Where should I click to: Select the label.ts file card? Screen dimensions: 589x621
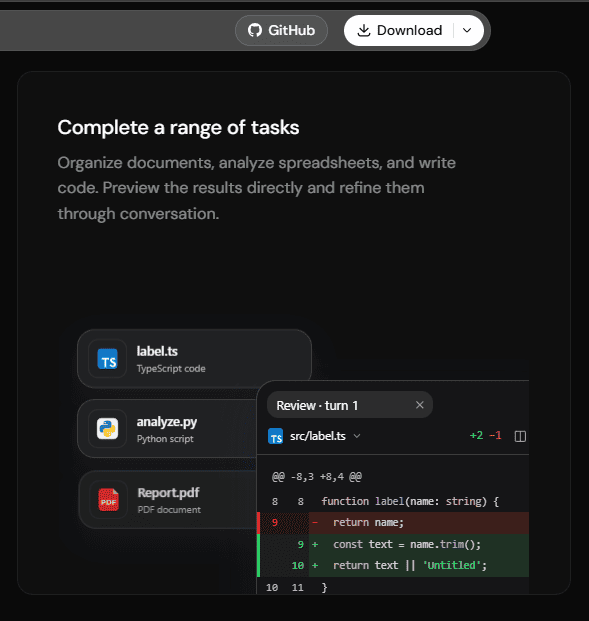point(194,359)
